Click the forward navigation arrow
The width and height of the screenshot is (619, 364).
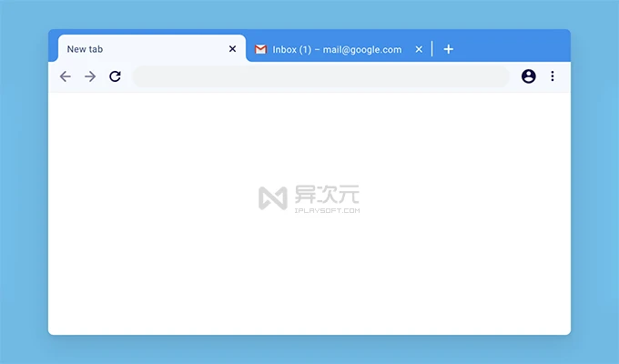click(x=90, y=76)
